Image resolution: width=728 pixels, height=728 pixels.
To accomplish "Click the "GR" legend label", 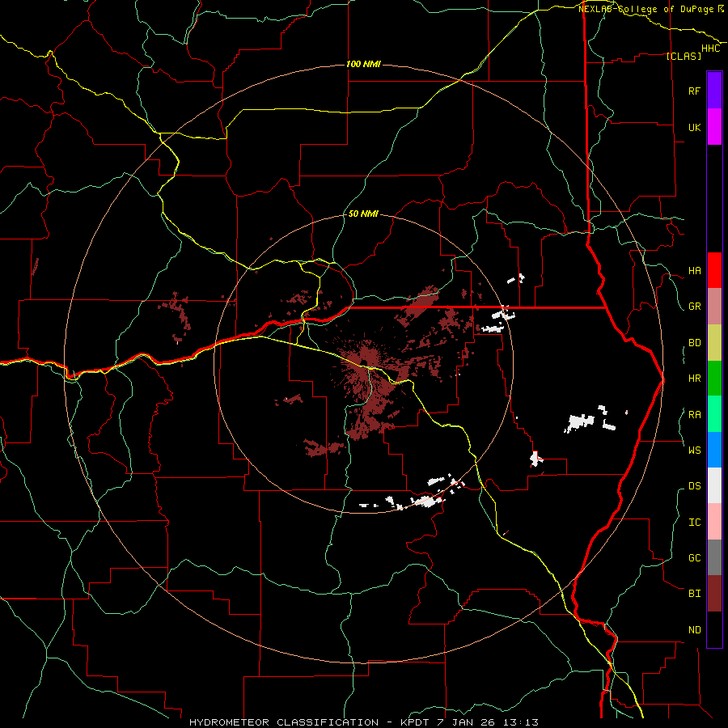I will 694,307.
